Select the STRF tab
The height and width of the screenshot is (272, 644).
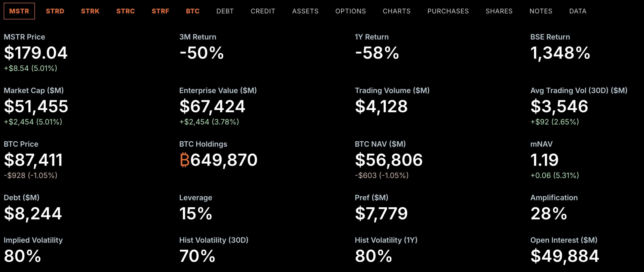pyautogui.click(x=160, y=11)
